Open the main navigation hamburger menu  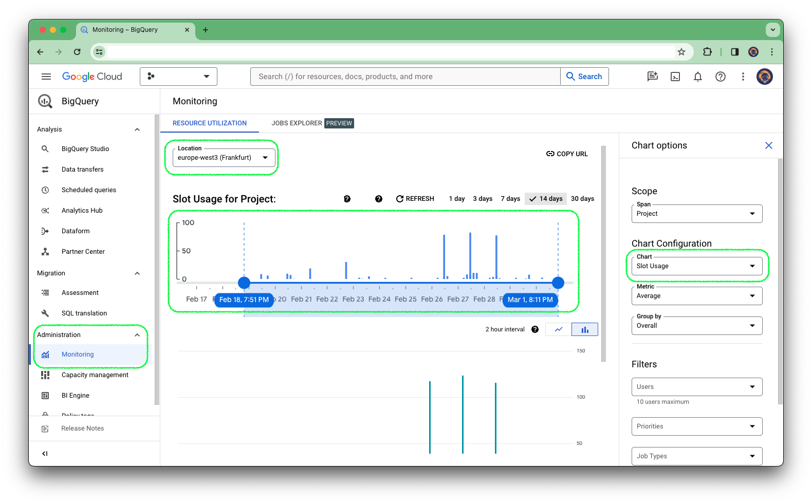pyautogui.click(x=46, y=77)
